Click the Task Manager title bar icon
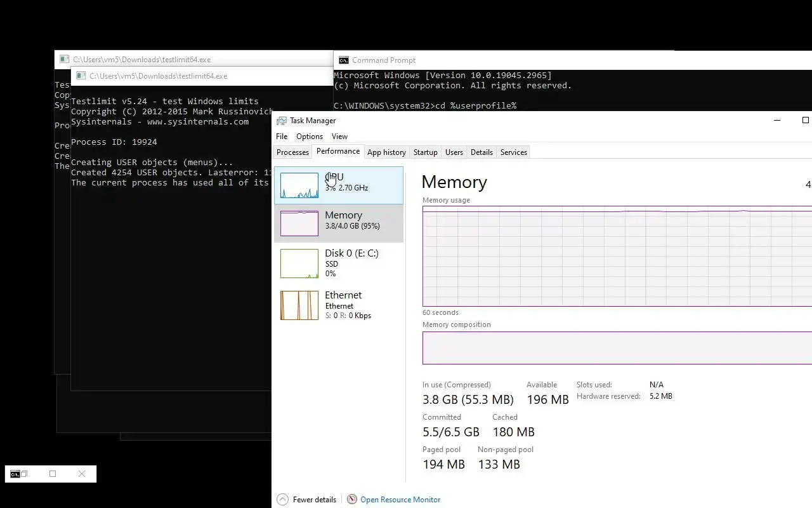Screen dimensions: 812x508 (282, 121)
